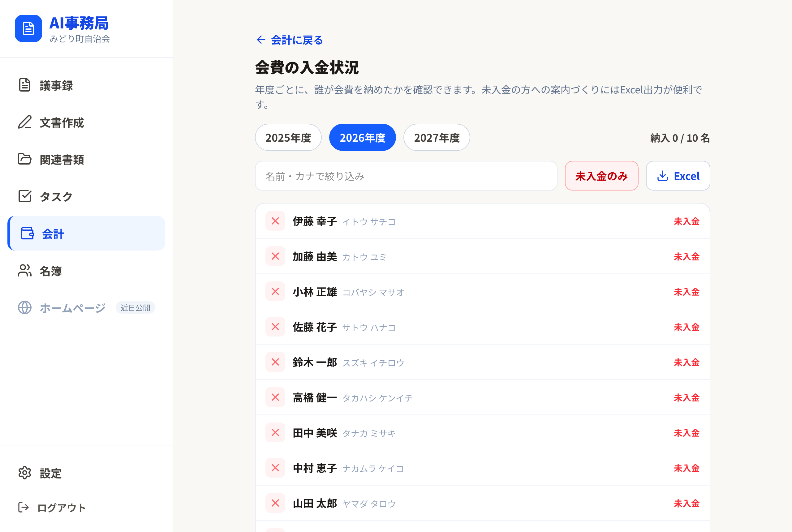Toggle payment mark for 中村 恵子
Viewport: 792px width, 532px height.
coord(275,468)
